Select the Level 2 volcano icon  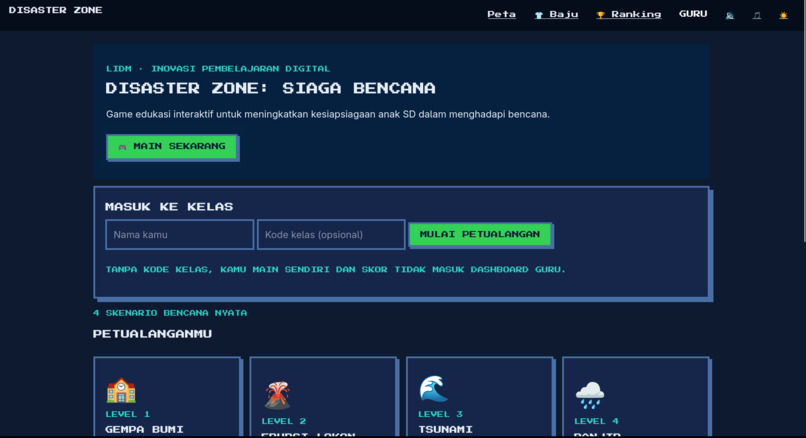[x=278, y=395]
